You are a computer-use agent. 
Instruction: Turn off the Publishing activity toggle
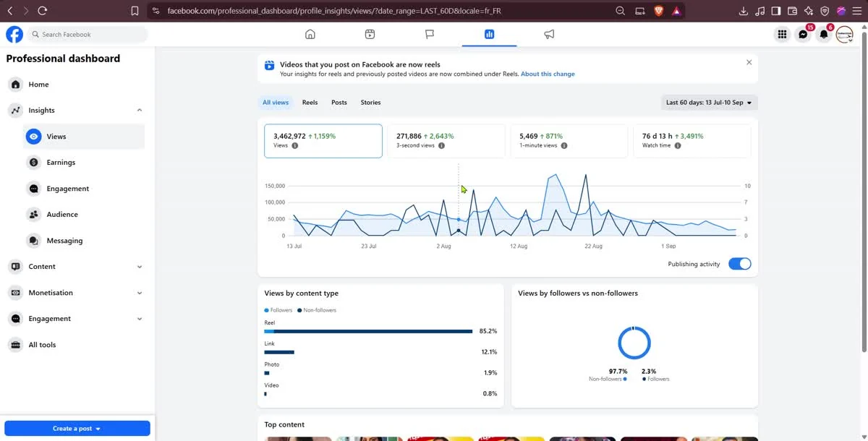(x=740, y=264)
